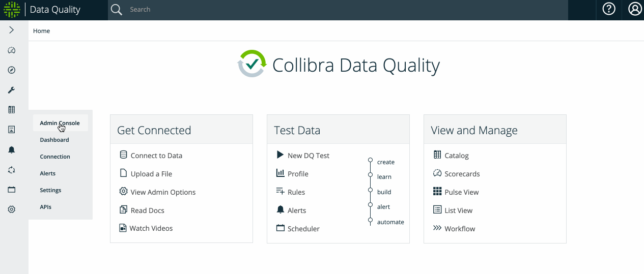Select APIs from the admin flyout menu
This screenshot has width=644, height=274.
click(x=46, y=207)
